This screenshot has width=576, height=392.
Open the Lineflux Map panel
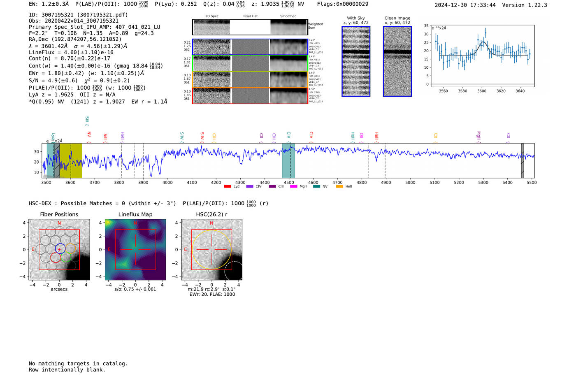point(135,250)
